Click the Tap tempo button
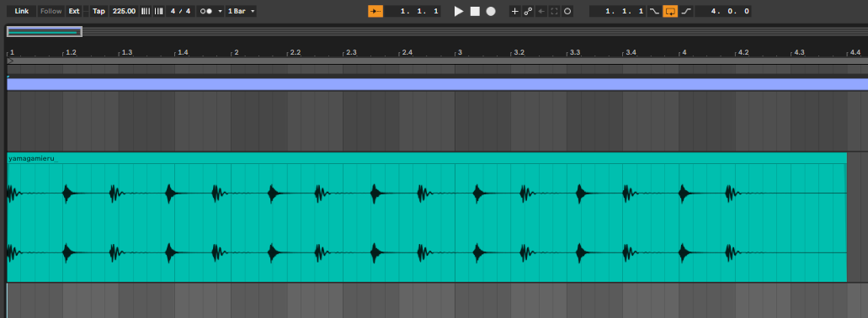Screen dimensions: 868x318 click(99, 11)
